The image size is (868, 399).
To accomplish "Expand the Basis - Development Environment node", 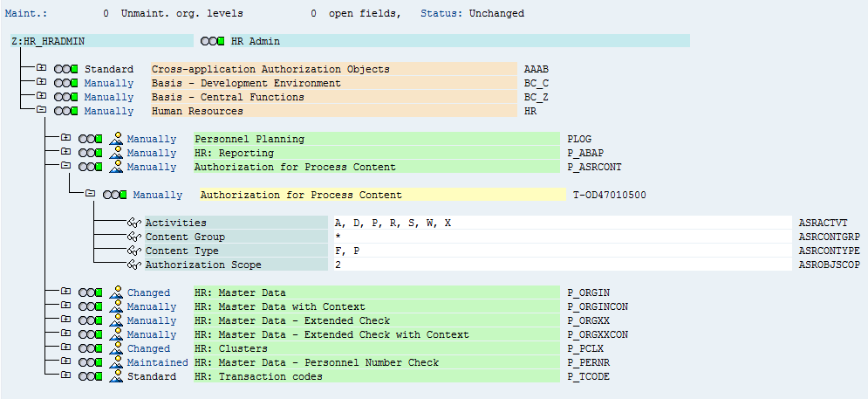I will tap(41, 81).
